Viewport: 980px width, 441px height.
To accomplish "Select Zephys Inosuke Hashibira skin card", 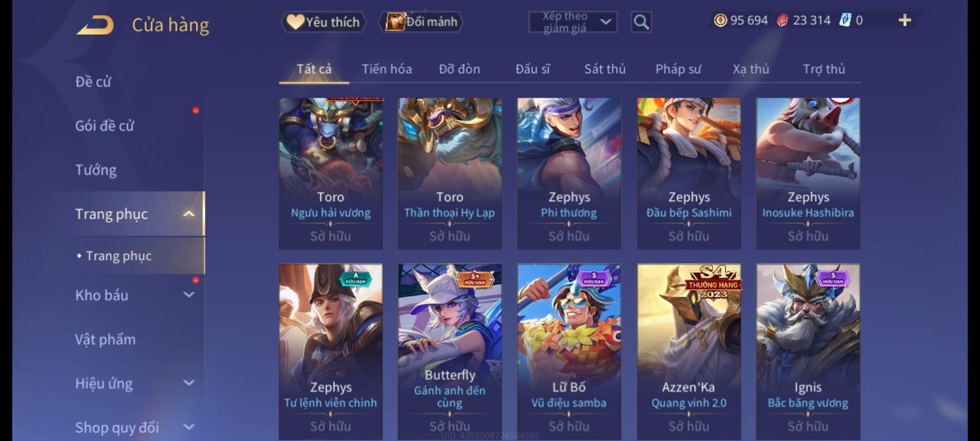I will click(808, 174).
